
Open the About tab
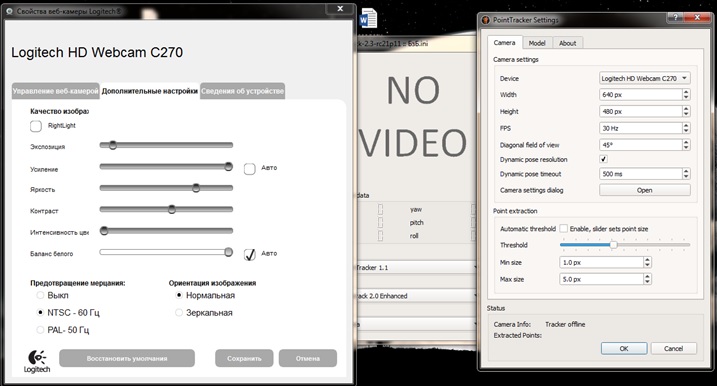[x=567, y=43]
